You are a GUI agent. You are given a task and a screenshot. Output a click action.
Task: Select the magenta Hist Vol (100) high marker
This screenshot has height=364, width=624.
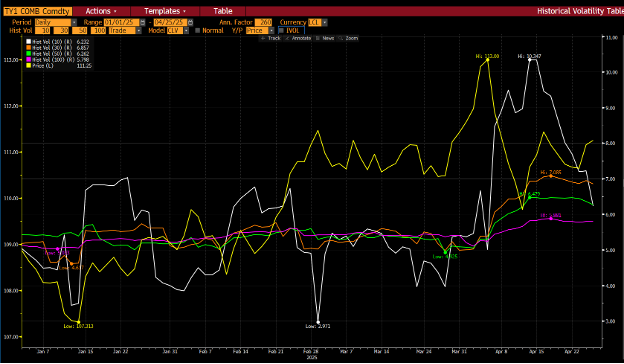[551, 218]
